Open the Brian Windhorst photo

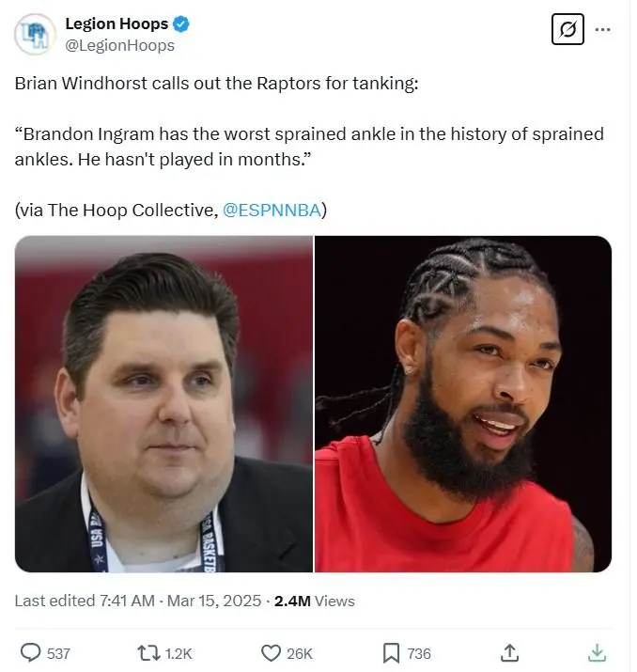click(163, 404)
